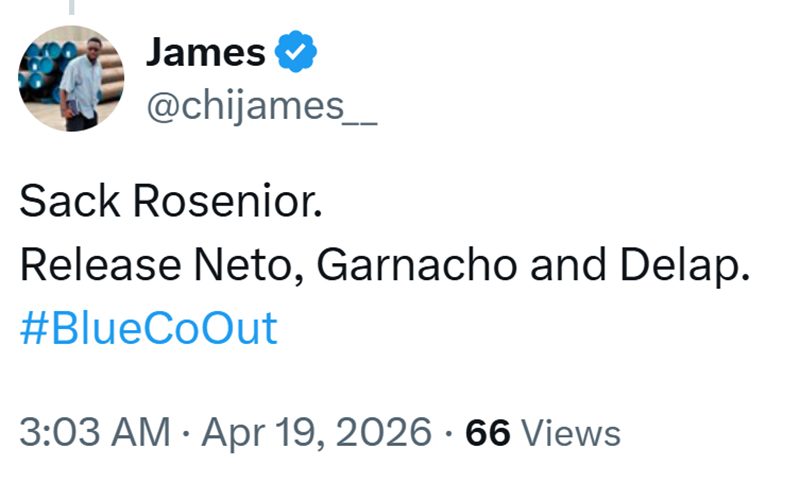The image size is (800, 500).
Task: Click the word Release in the tweet
Action: [90, 267]
